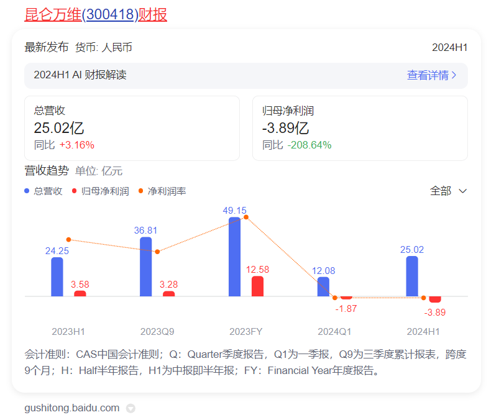Screen dimensions: 504x420
Task: Click the 2023FY net profit bar labeled 12.58
Action: pos(257,286)
